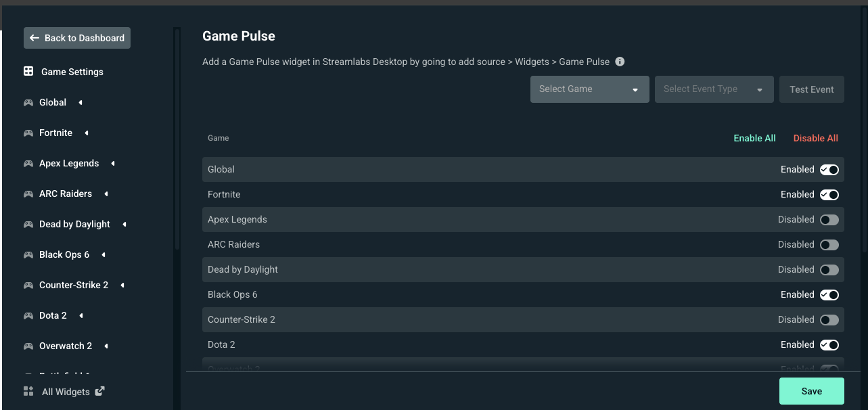This screenshot has height=410, width=868.
Task: Click the Enable All link
Action: click(x=754, y=138)
